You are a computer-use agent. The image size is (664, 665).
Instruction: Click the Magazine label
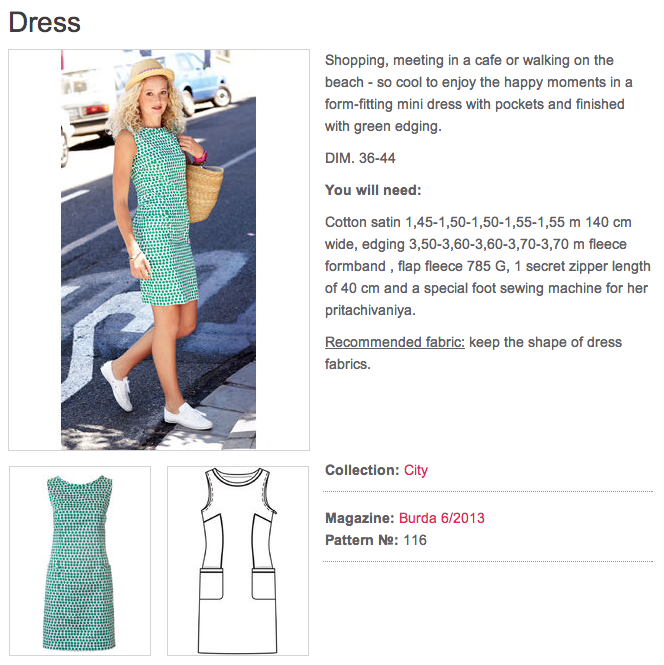[360, 518]
